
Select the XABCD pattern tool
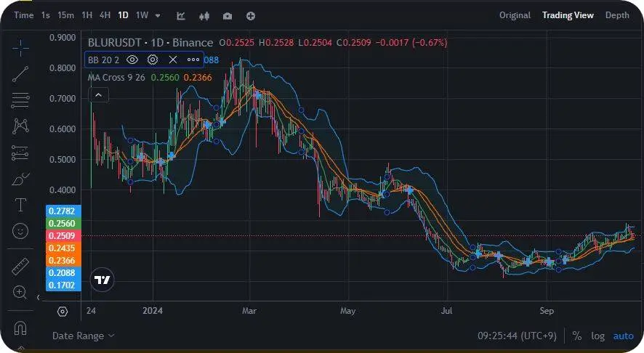coord(20,126)
